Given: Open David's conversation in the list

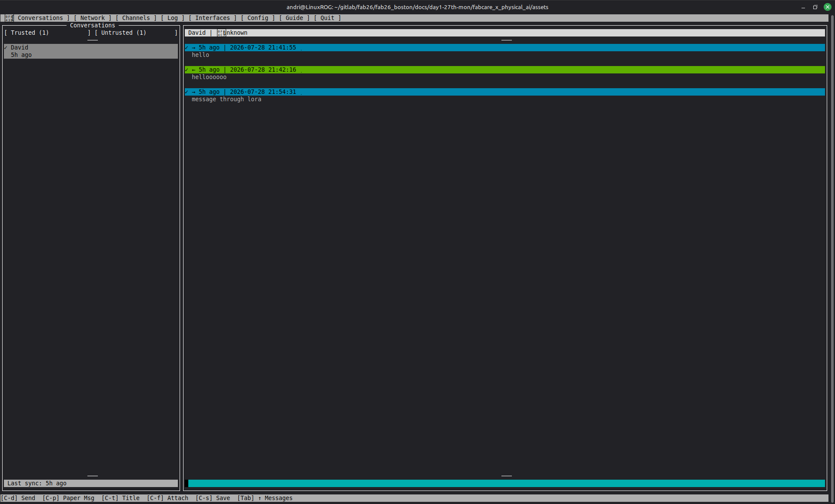Looking at the screenshot, I should tap(91, 51).
